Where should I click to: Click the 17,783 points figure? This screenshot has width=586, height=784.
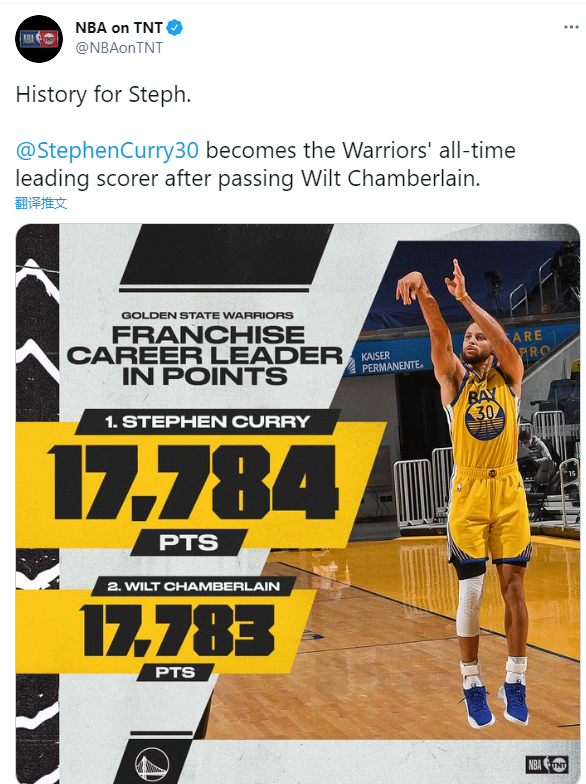click(177, 630)
